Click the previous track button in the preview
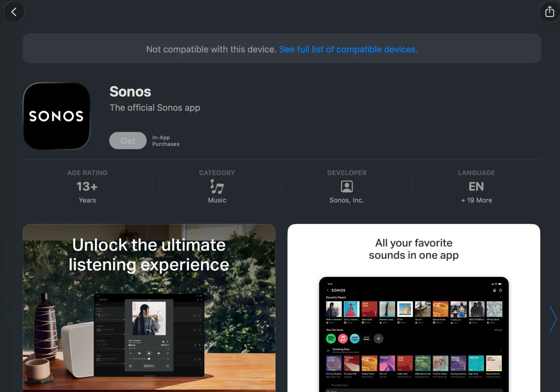The image size is (560, 392). [139, 353]
